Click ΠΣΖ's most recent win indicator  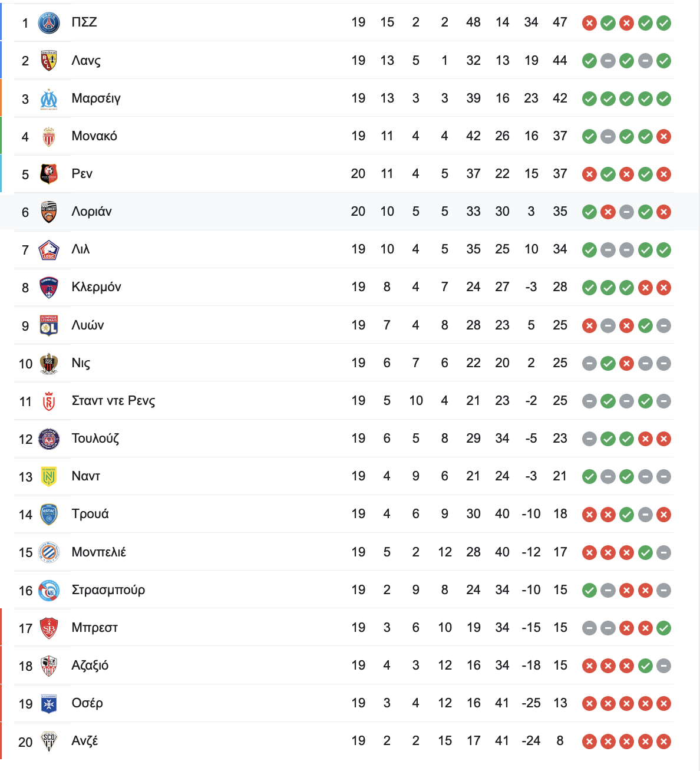click(663, 23)
